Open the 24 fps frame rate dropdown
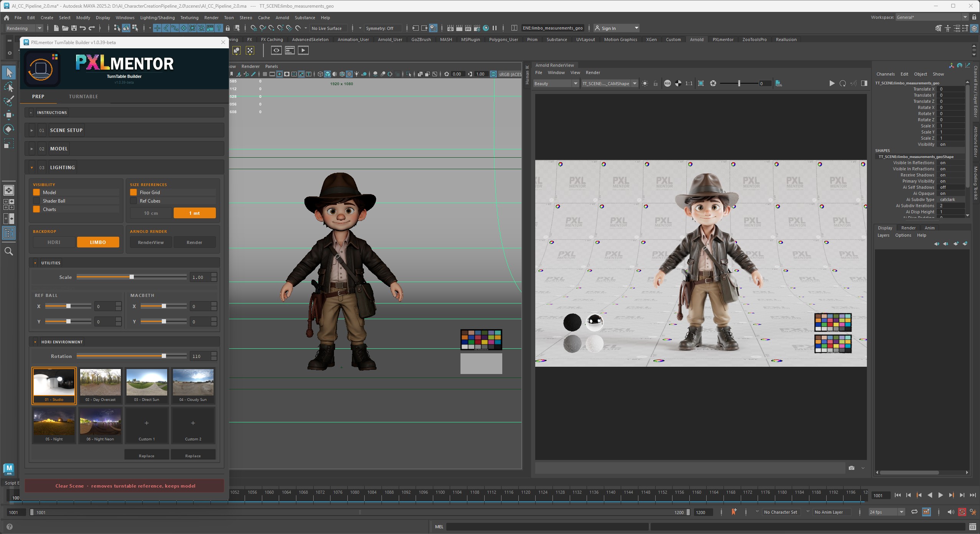980x534 pixels. pyautogui.click(x=887, y=512)
